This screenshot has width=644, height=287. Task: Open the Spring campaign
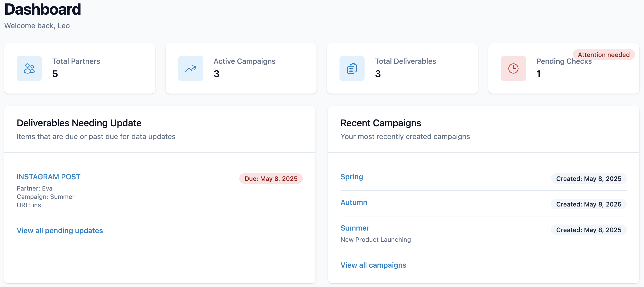pyautogui.click(x=352, y=177)
